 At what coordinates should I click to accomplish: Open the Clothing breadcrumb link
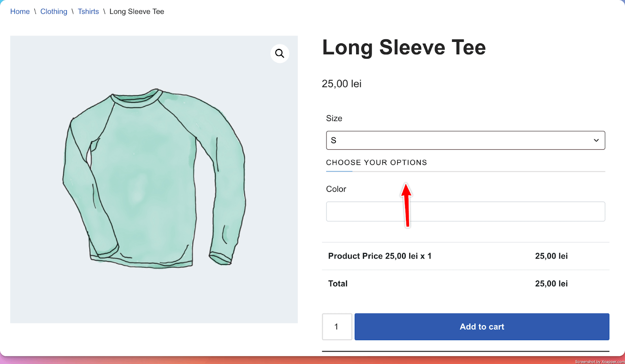54,11
